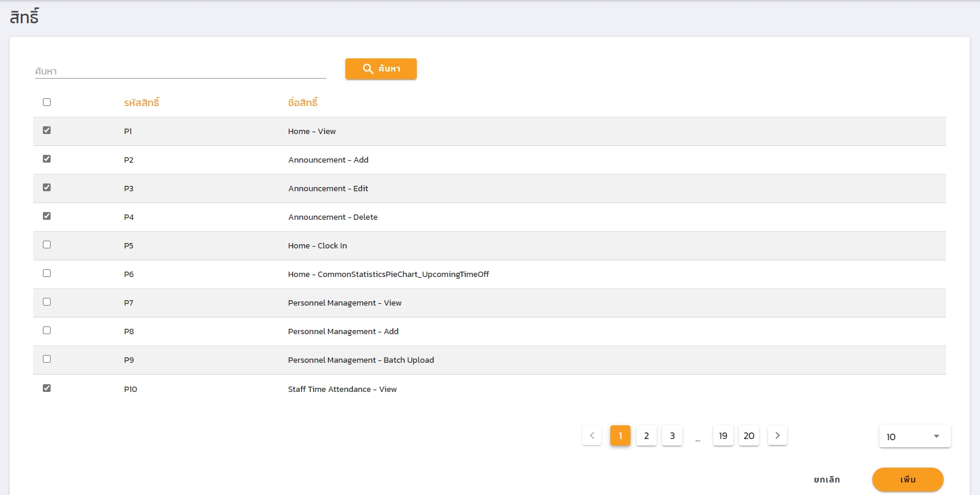This screenshot has width=980, height=495.
Task: Select the P9 Batch Upload checkbox
Action: [x=47, y=359]
